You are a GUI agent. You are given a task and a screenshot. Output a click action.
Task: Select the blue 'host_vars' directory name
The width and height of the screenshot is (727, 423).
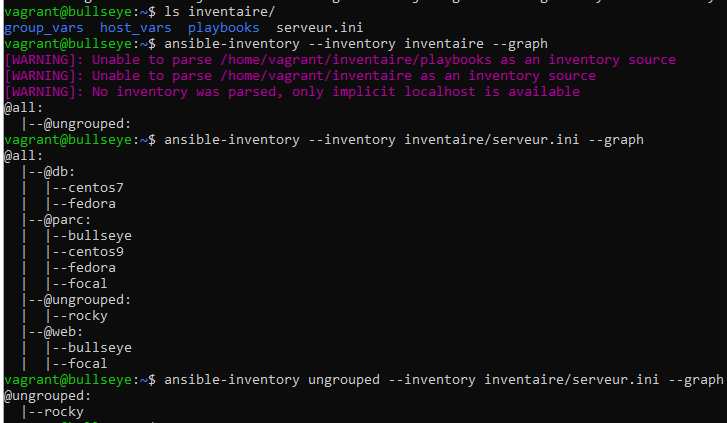click(x=135, y=28)
